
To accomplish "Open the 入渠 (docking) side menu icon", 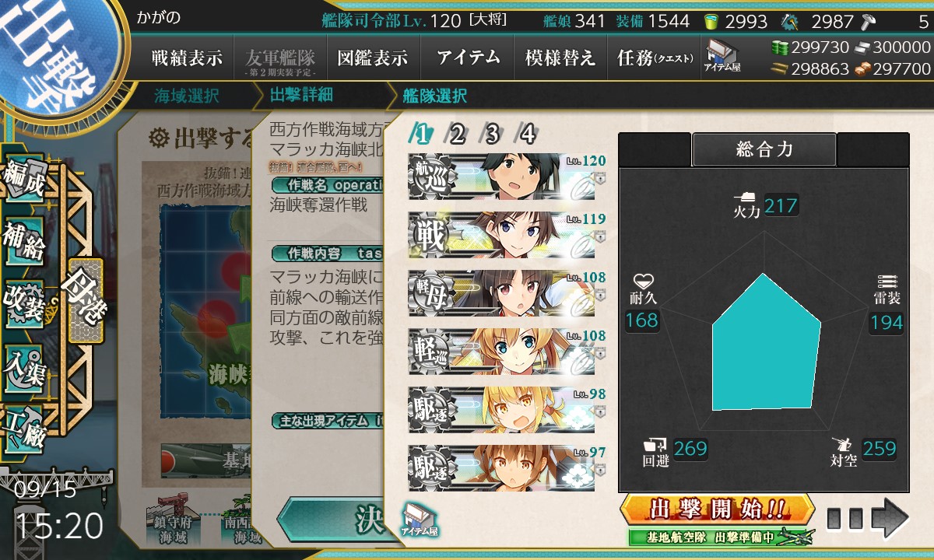I will (25, 364).
